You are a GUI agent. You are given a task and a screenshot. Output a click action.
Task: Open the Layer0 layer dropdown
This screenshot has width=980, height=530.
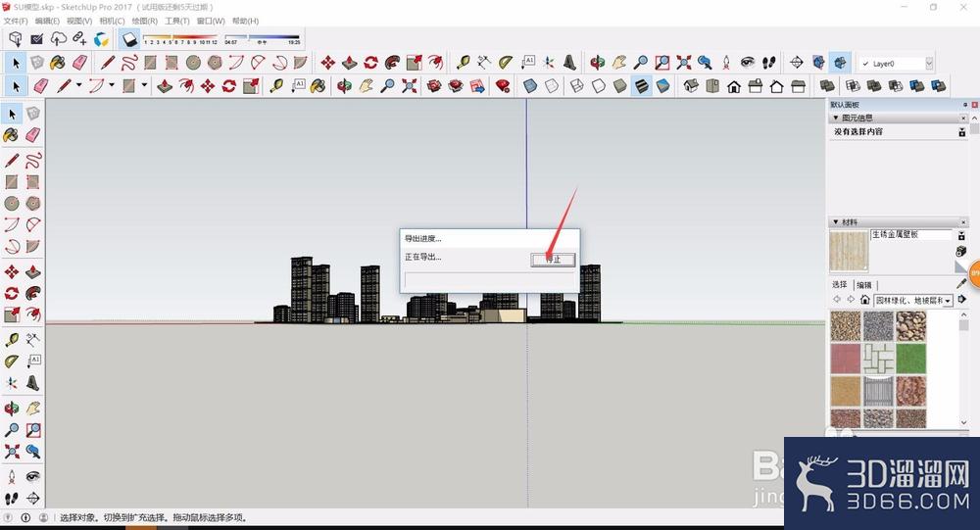click(x=929, y=63)
